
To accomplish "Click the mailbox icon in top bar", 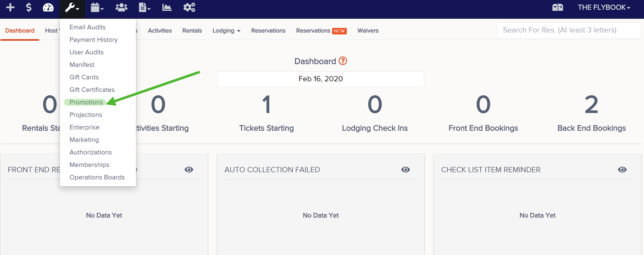I will point(557,7).
